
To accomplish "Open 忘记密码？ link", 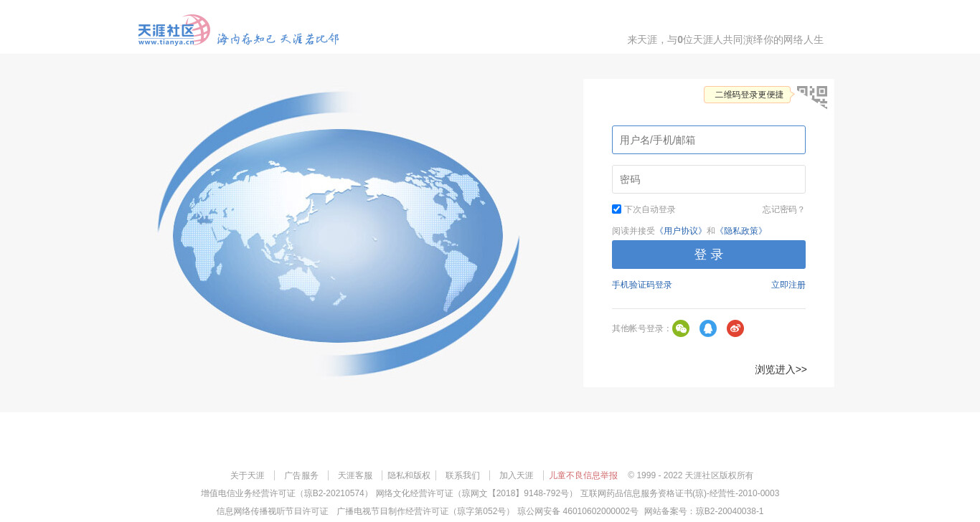I will click(783, 209).
